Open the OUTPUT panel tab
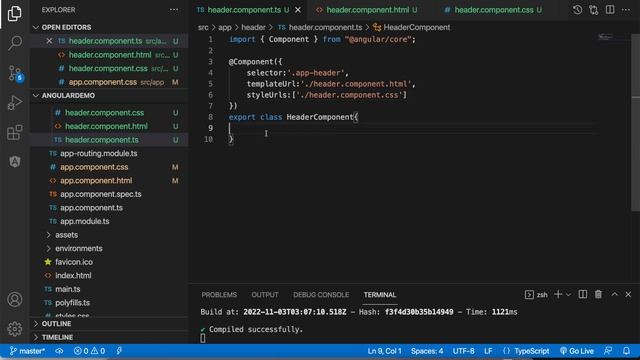 (264, 295)
